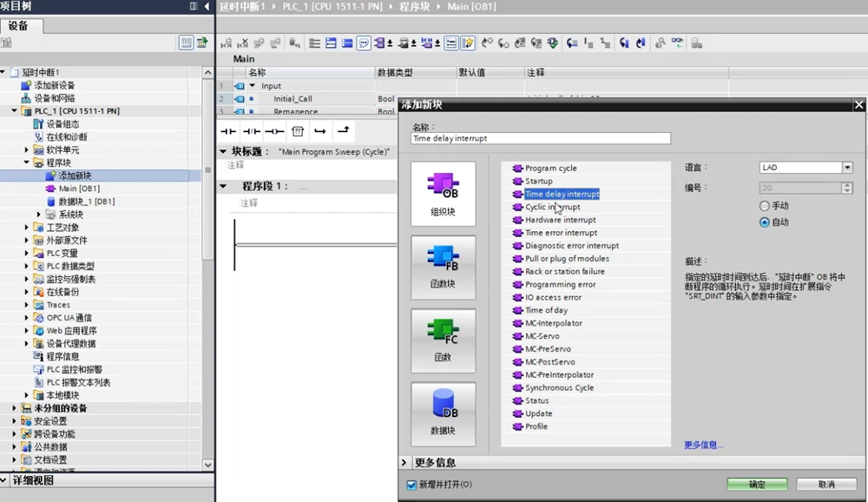The height and width of the screenshot is (502, 868).
Task: Toggle the 新增并打开 checkbox
Action: point(412,485)
